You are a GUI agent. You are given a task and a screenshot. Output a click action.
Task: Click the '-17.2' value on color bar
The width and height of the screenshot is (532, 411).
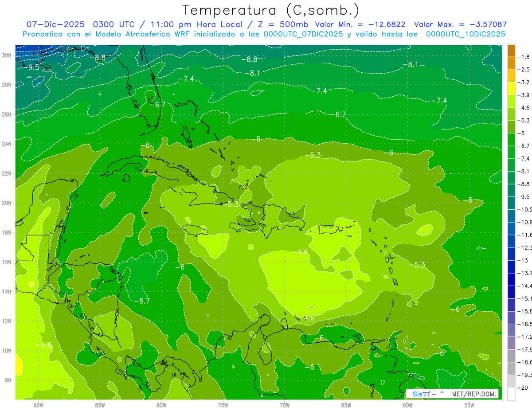tap(525, 337)
